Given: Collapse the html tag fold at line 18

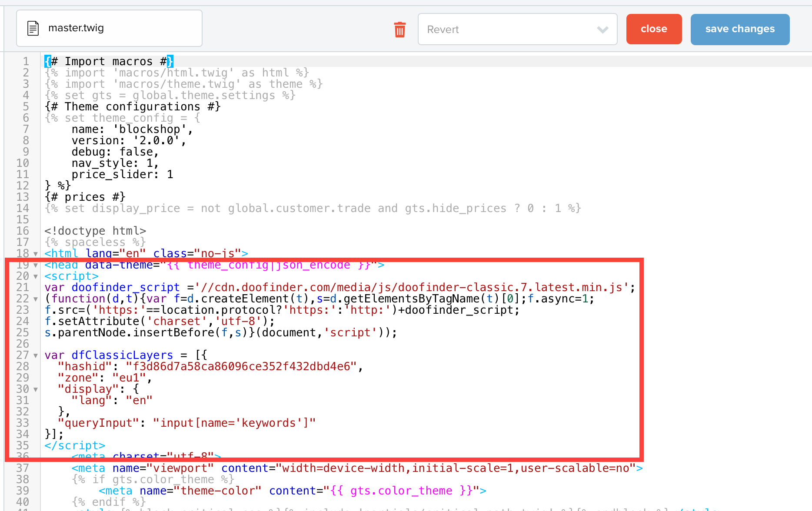Looking at the screenshot, I should [36, 254].
